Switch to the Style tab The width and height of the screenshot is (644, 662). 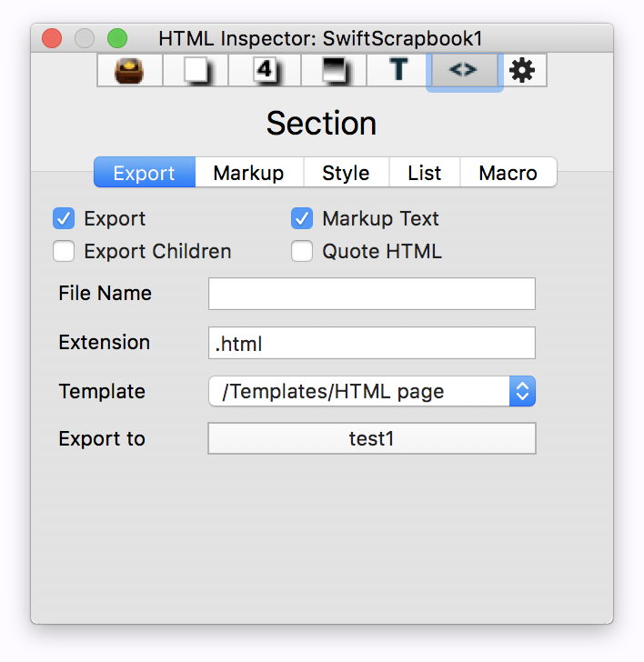pyautogui.click(x=346, y=173)
